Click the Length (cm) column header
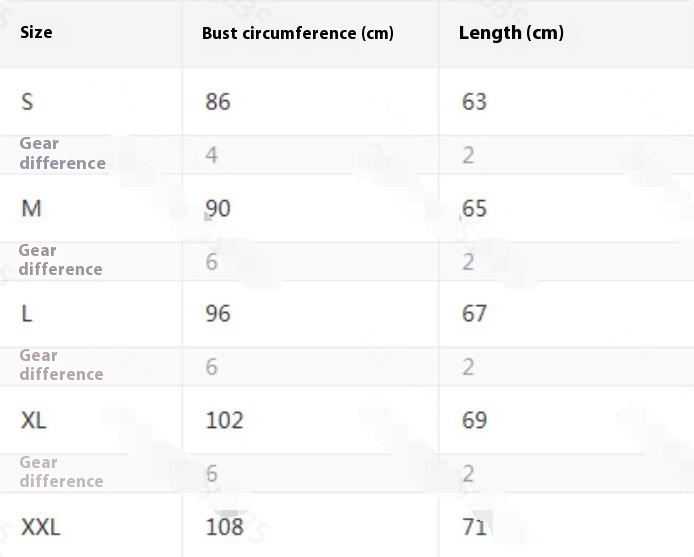Screen dimensions: 694x557 coord(511,33)
